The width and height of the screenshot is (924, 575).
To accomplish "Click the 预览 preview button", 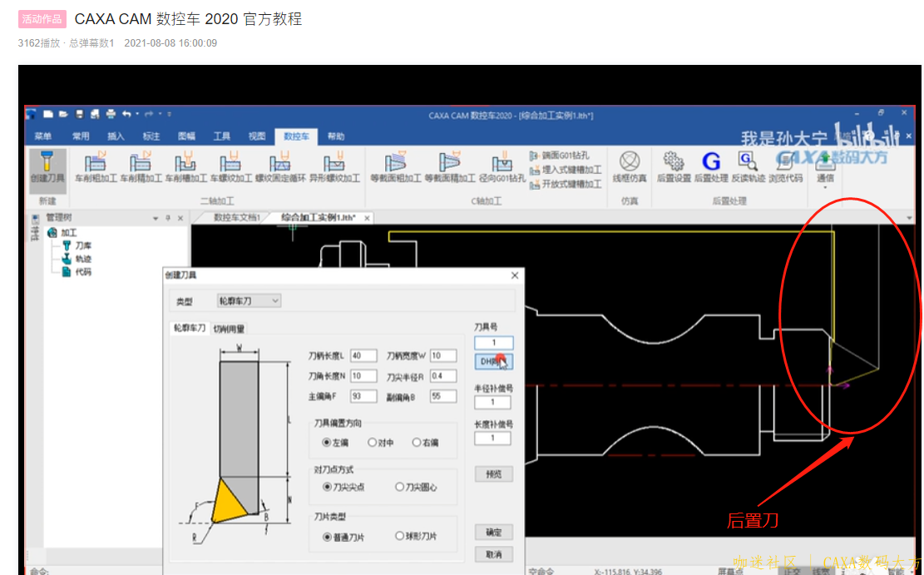I will (x=494, y=473).
